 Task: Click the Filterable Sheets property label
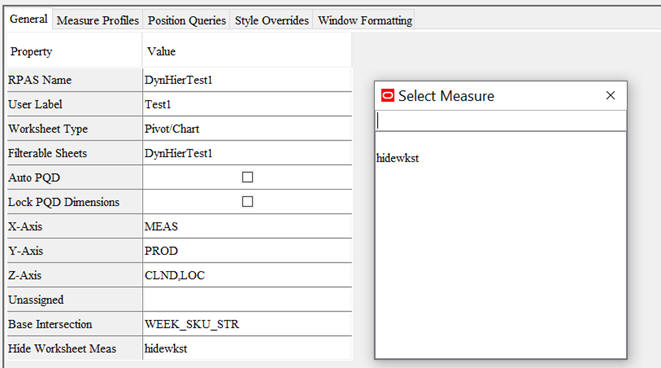pos(47,153)
